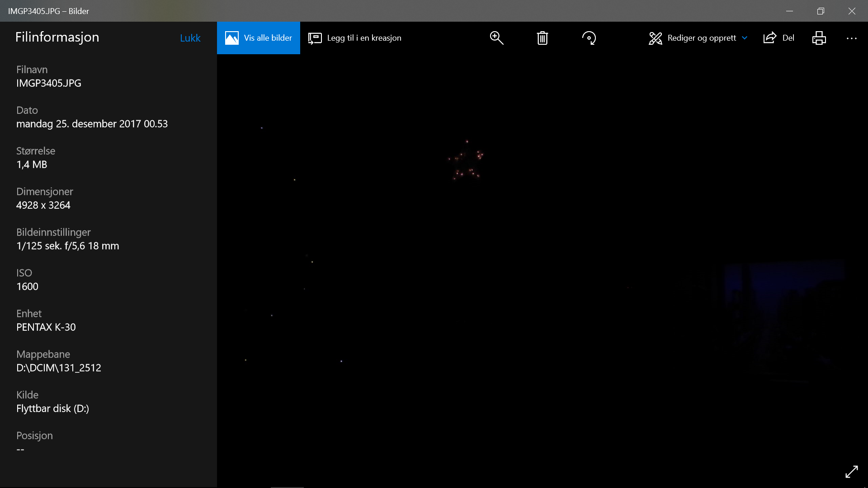Select exposure settings 1/125 sek. f/5,6 18 mm
The image size is (868, 488).
click(x=68, y=246)
